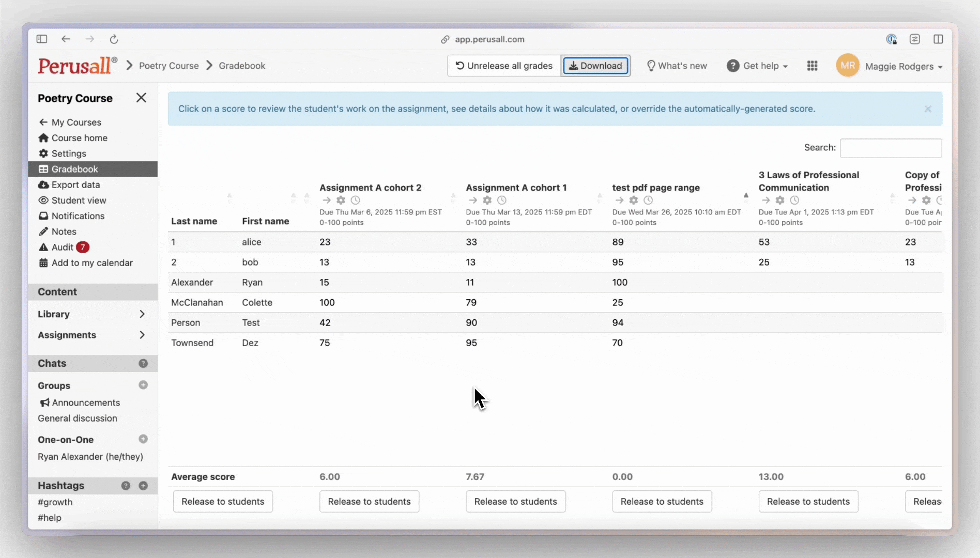Image resolution: width=980 pixels, height=558 pixels.
Task: Open What's new
Action: click(677, 66)
